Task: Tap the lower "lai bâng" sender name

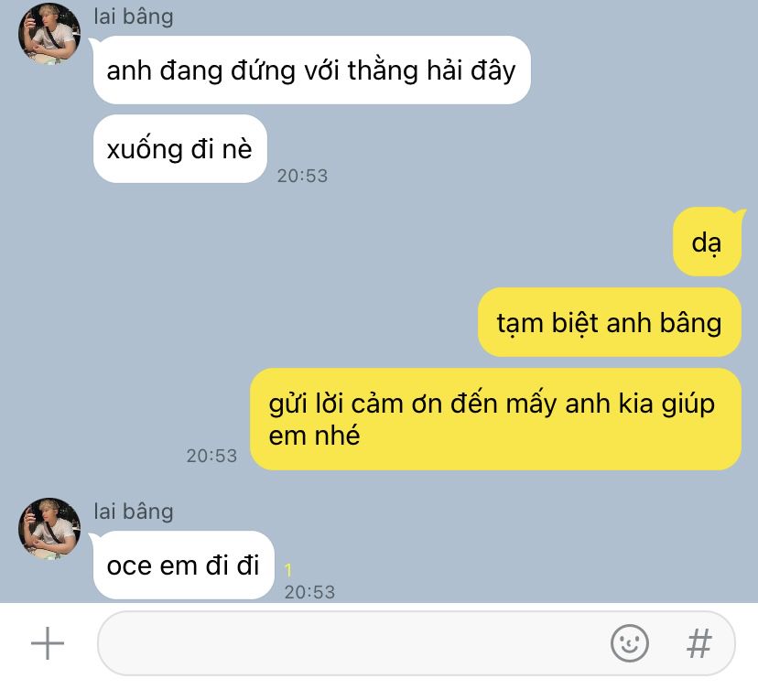Action: [134, 512]
